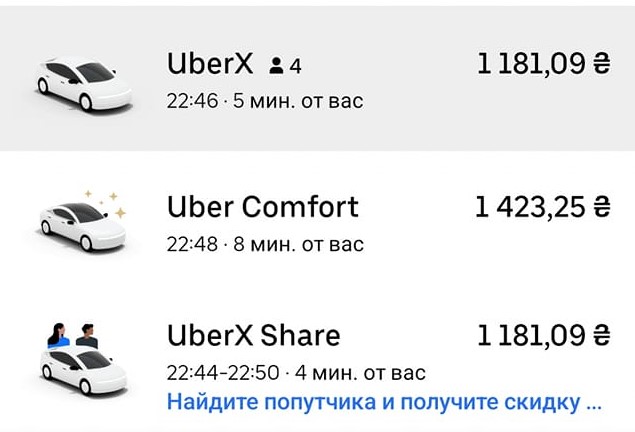Select the Uber Comfort ride title

(262, 207)
